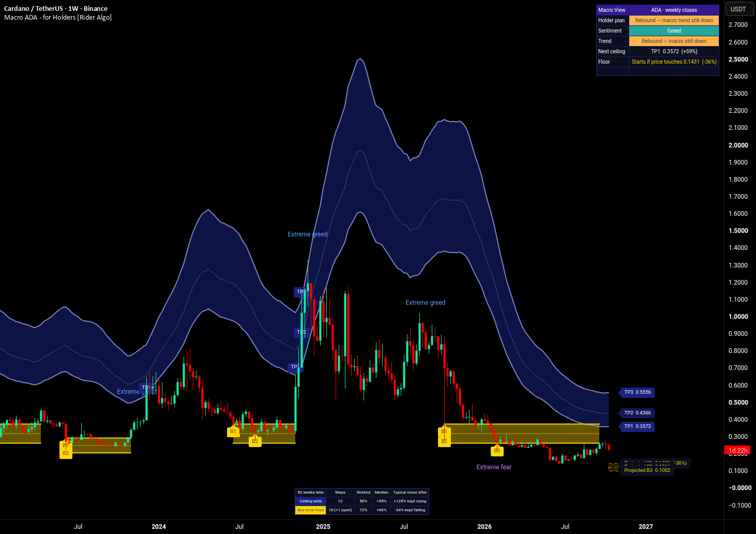Click 2025 on the time axis
Screen dimensions: 756x534
tap(323, 527)
